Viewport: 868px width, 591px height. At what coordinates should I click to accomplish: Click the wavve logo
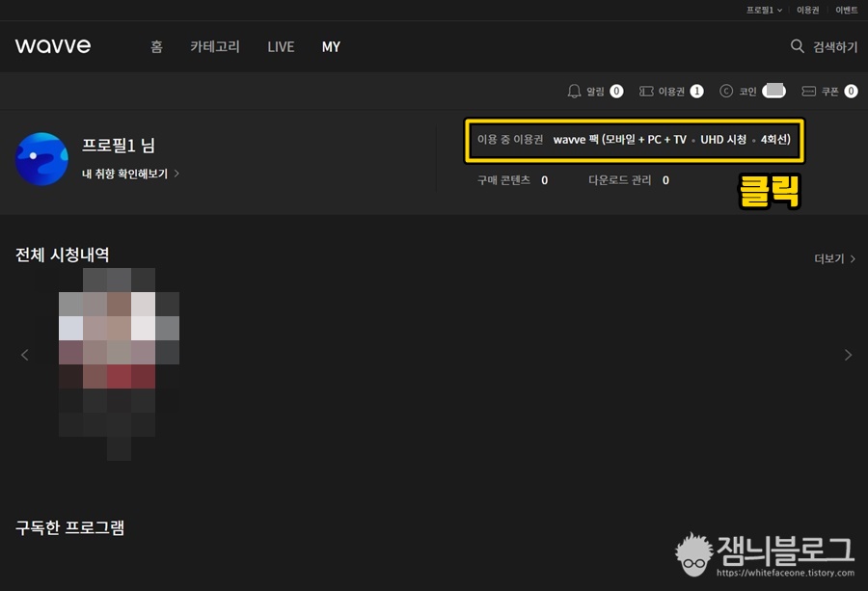pyautogui.click(x=53, y=46)
